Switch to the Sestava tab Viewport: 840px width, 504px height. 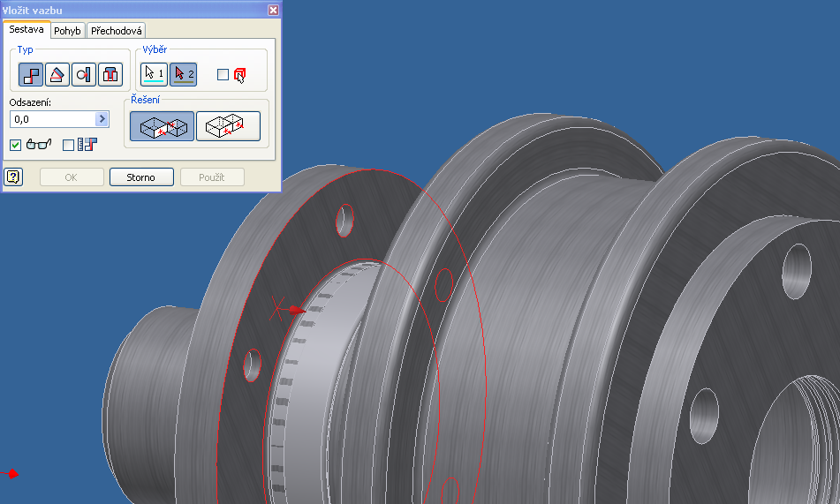coord(26,29)
